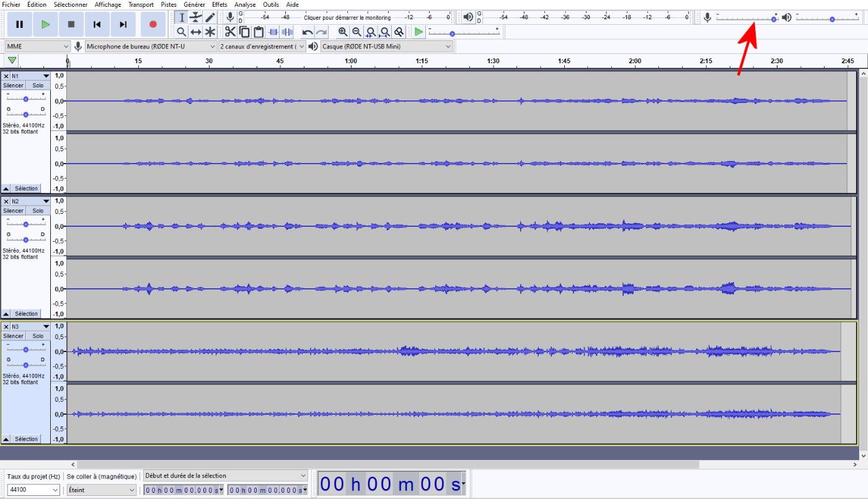
Task: Click the playback meter speaker icon
Action: click(x=468, y=17)
